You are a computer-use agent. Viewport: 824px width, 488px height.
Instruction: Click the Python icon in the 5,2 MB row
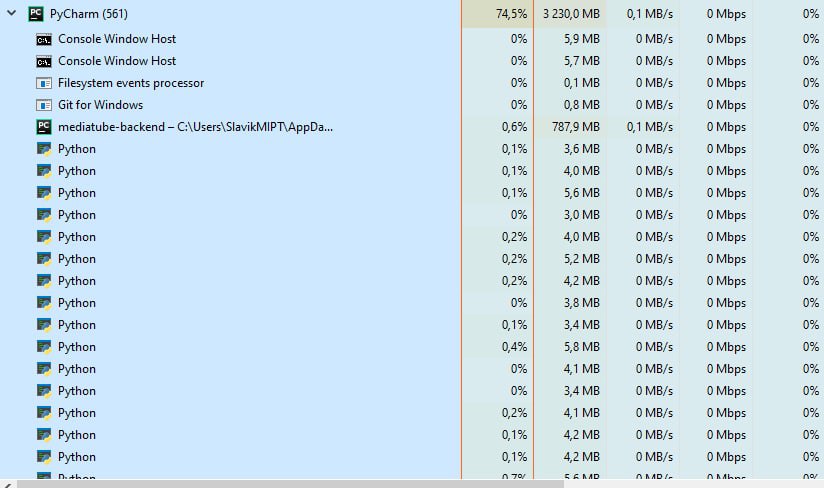(x=44, y=259)
